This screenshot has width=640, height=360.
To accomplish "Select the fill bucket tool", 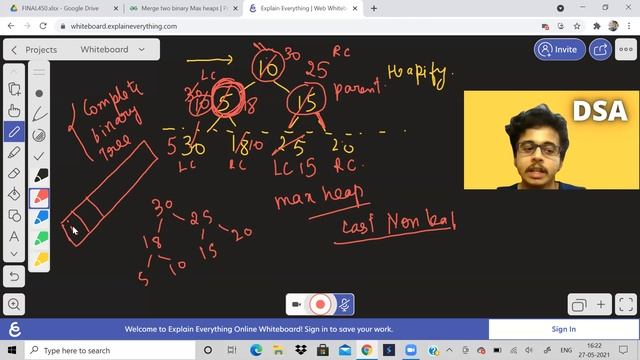I will [x=14, y=194].
